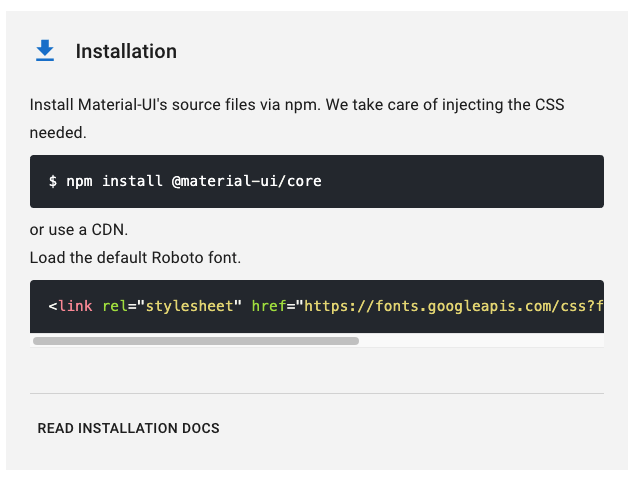
Task: Click the fonts.googleapis.com URL in the snippet
Action: 450,306
